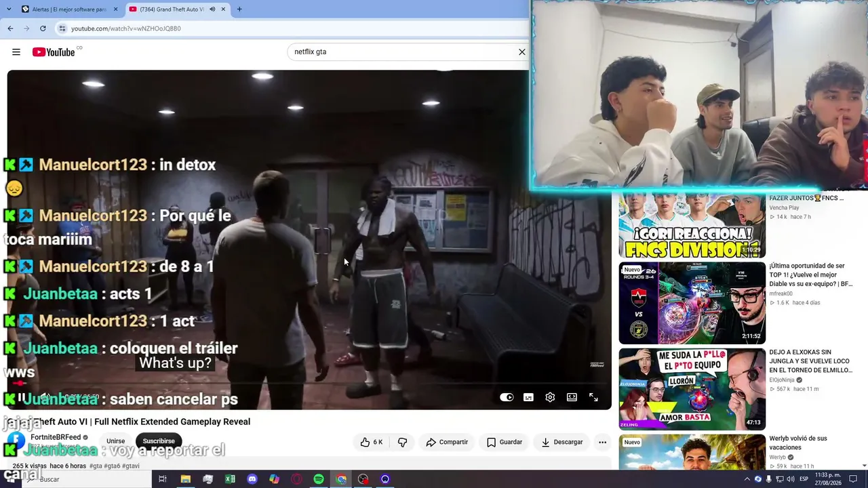Open 'DEJO A ELXOKAS SIN JUNGLA' video title

[810, 361]
